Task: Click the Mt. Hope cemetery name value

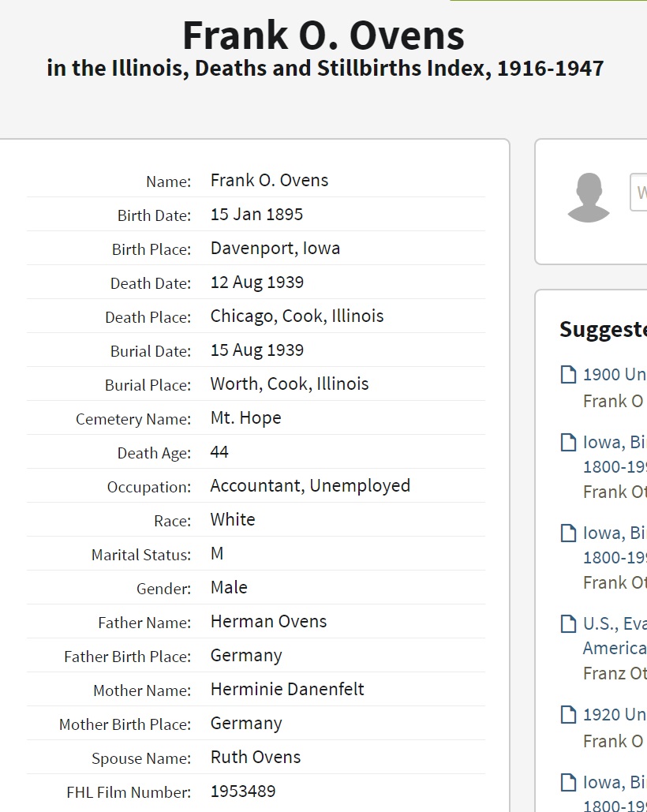Action: click(245, 418)
